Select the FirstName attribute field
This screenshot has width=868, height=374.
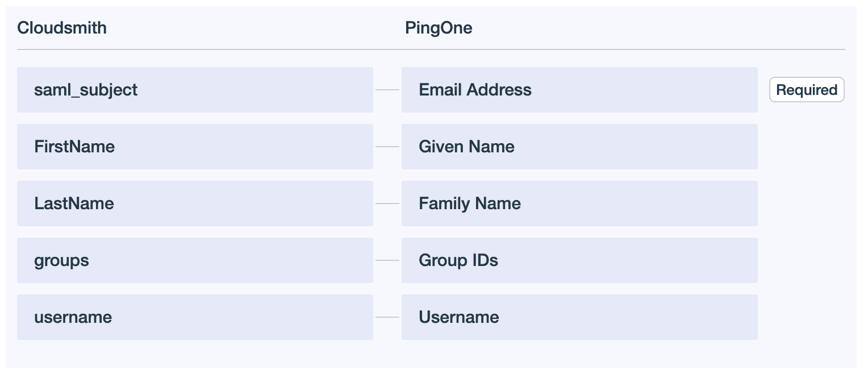(x=195, y=147)
